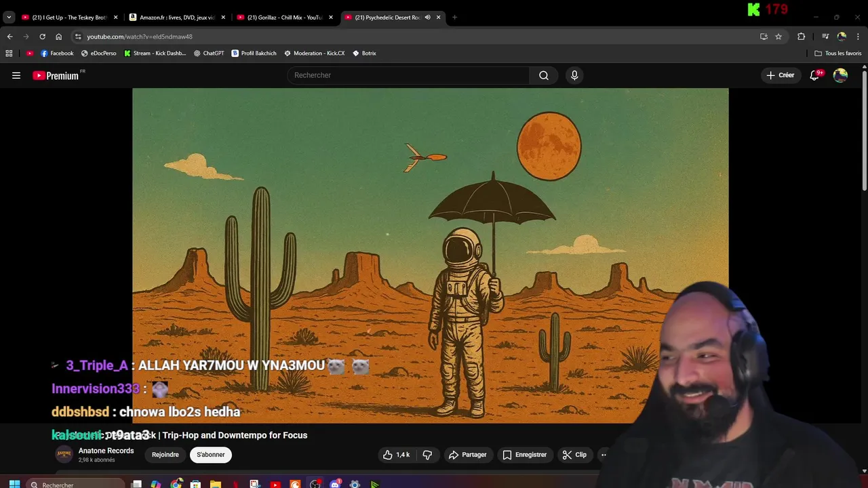The image size is (868, 488).
Task: Switch to Gorillaz - Chill Mix tab
Action: pos(284,17)
